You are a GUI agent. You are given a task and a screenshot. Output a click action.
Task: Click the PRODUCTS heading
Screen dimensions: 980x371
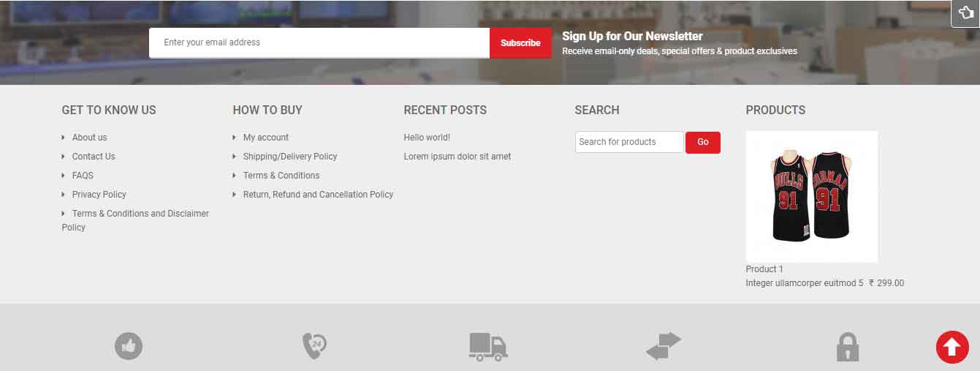click(x=775, y=110)
